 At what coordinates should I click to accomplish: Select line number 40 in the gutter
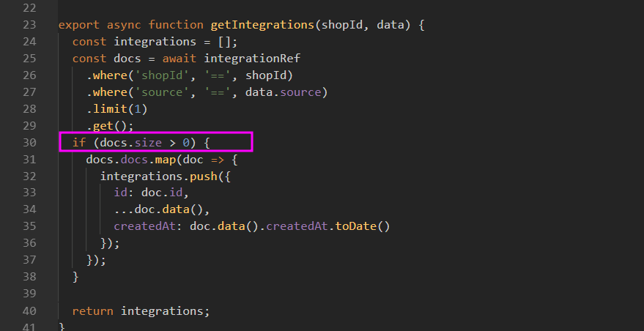29,310
